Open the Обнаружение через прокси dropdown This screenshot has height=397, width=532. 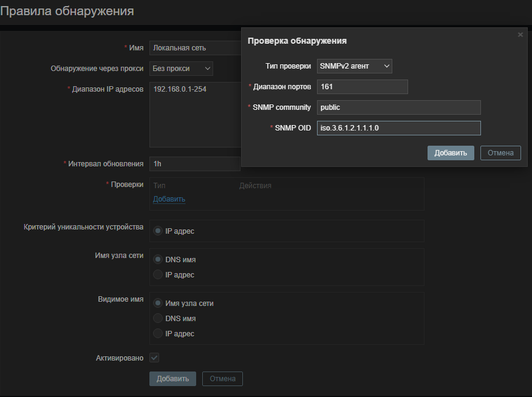pyautogui.click(x=181, y=69)
